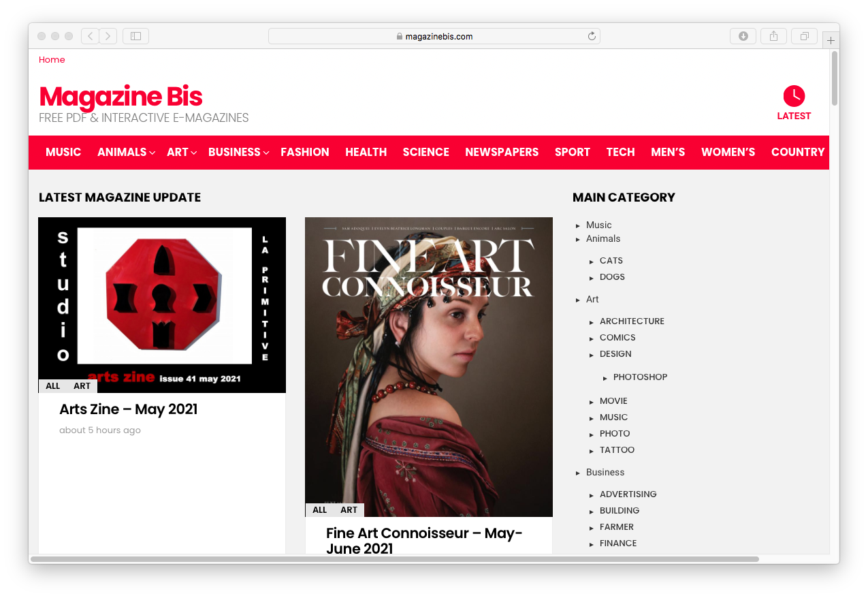
Task: Open the Fine Art Connoisseur cover image
Action: coord(429,367)
